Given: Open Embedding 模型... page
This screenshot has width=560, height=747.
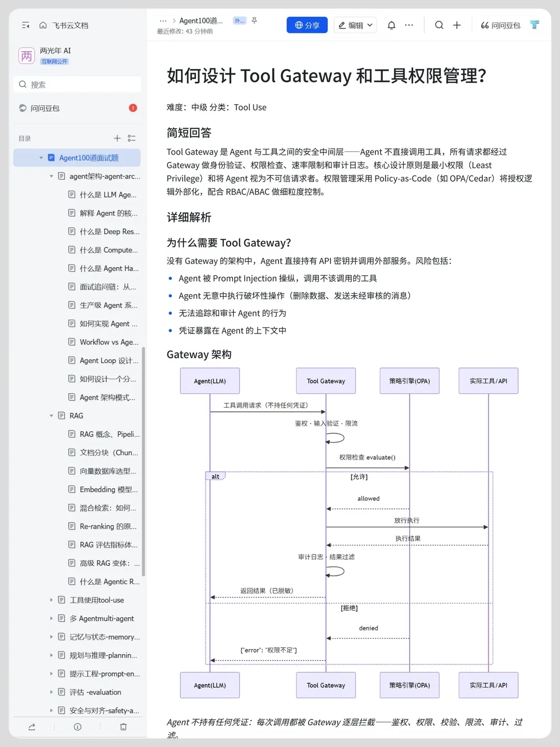Looking at the screenshot, I should point(104,489).
